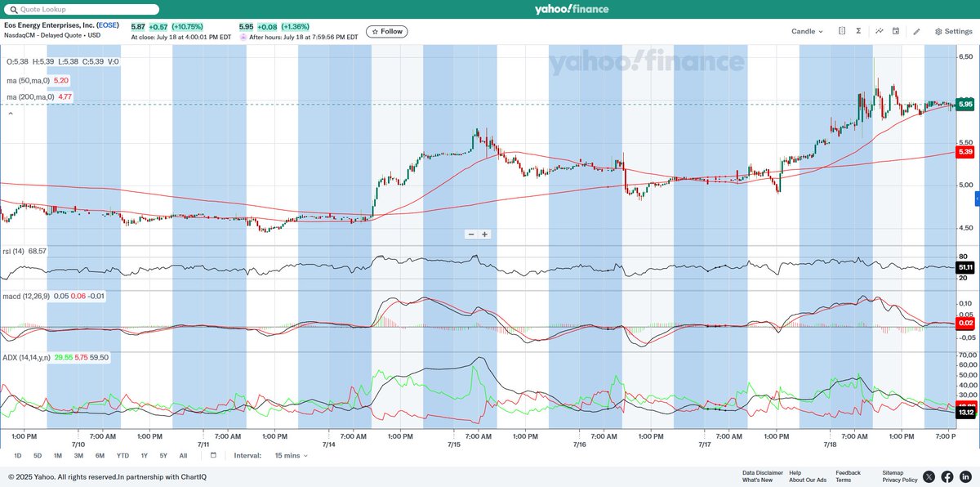The image size is (980, 487).
Task: Click the Yahoo Finance logo
Action: pyautogui.click(x=571, y=9)
